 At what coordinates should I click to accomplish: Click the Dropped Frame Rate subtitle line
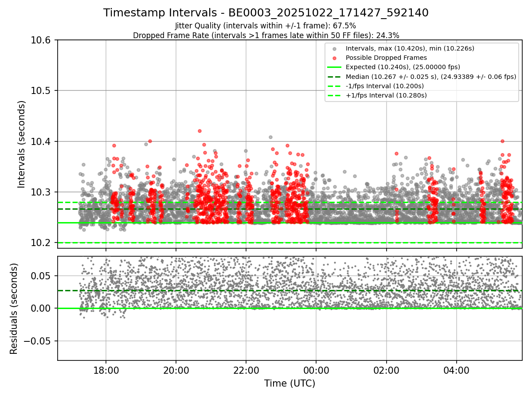(266, 35)
